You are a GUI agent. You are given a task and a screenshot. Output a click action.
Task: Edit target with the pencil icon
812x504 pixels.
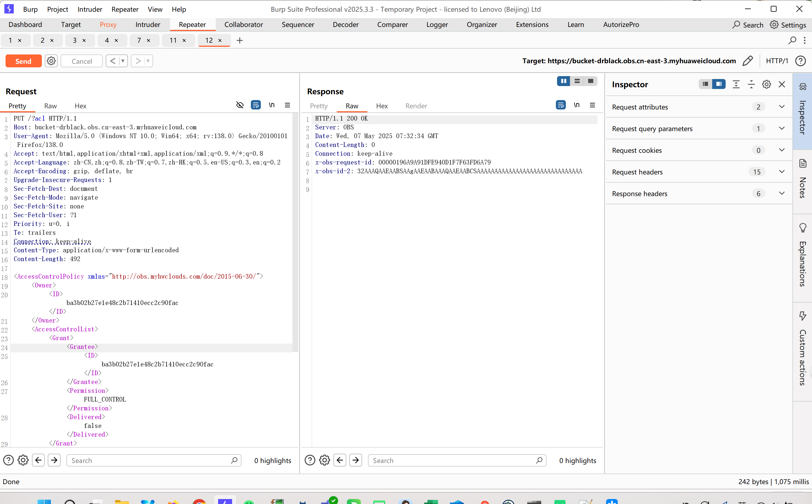click(748, 61)
